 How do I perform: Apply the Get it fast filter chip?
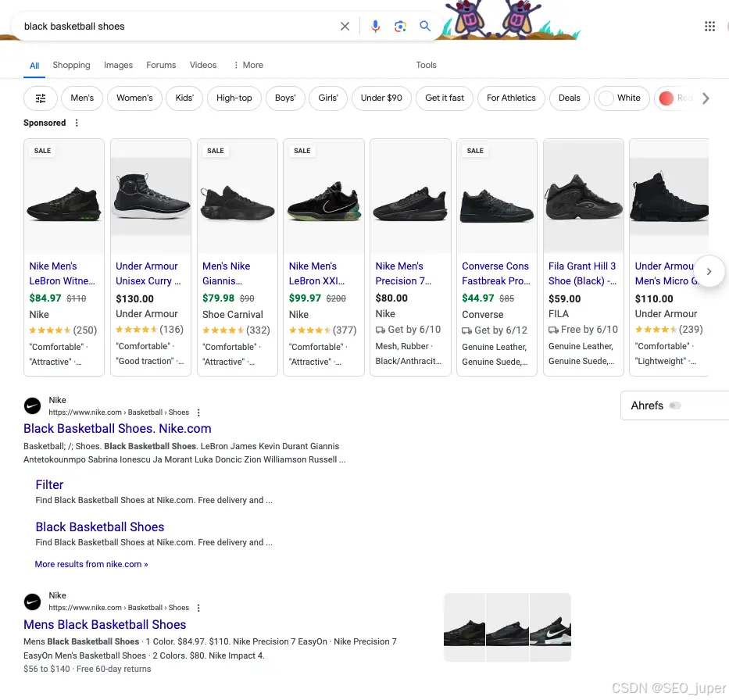(445, 98)
